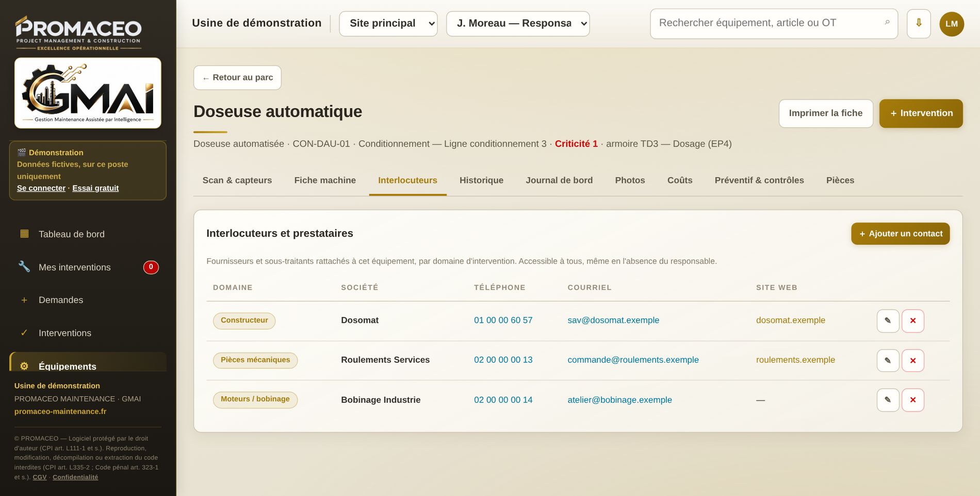Click the Essai gratuit link
The image size is (980, 496).
[x=95, y=188]
